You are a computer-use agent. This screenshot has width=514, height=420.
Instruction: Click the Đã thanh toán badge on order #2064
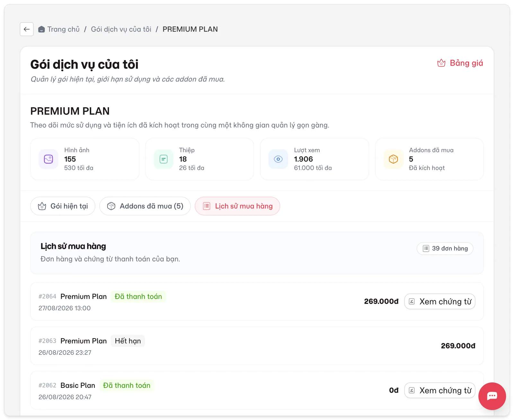[138, 296]
